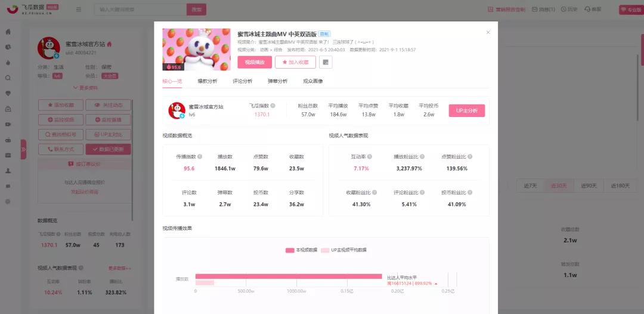Viewport: 644px width, 314px height.
Task: Click help icon next to 互动率
Action: point(370,156)
